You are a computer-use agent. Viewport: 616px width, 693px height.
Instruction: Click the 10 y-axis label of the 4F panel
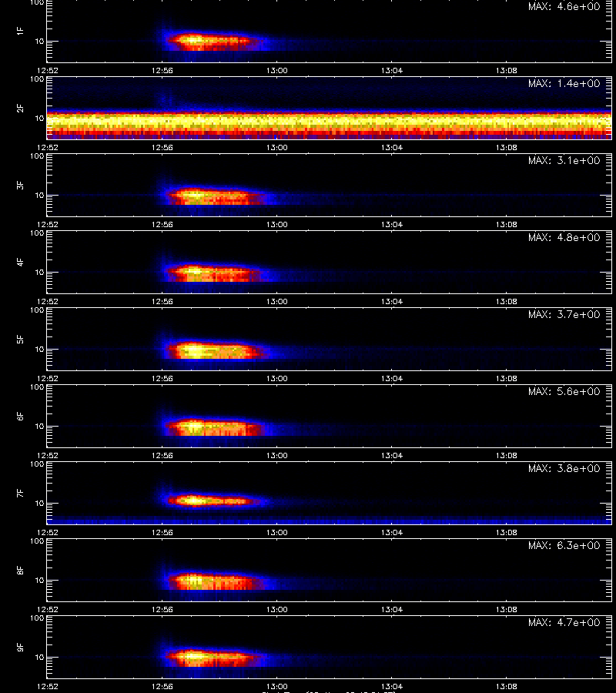pyautogui.click(x=39, y=273)
